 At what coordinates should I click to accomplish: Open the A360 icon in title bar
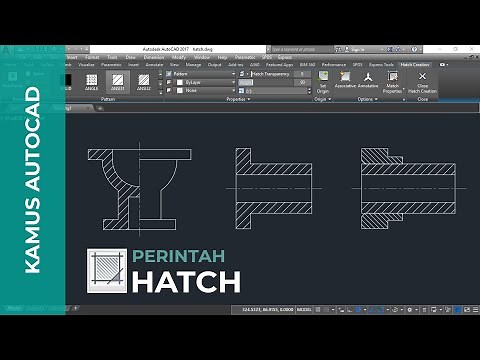coord(398,49)
